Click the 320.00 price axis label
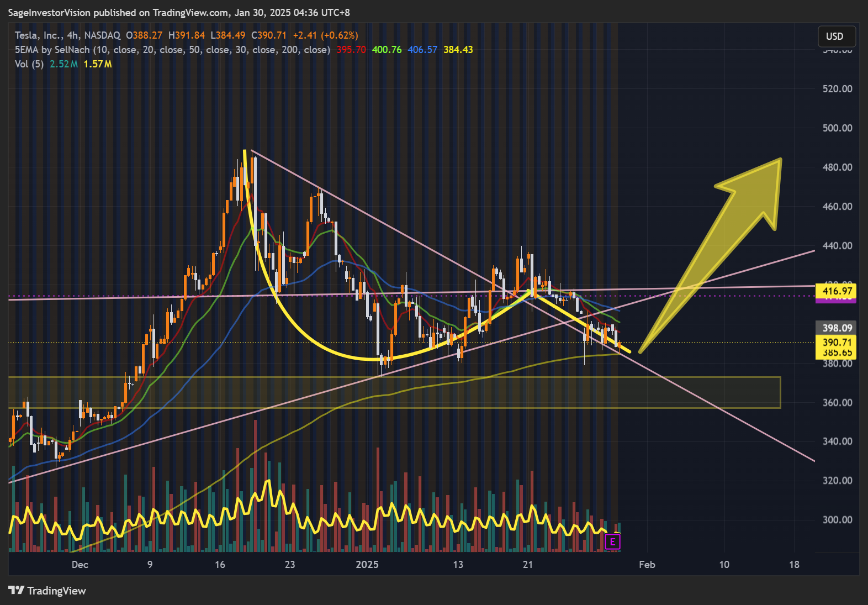The height and width of the screenshot is (605, 868). (x=837, y=481)
